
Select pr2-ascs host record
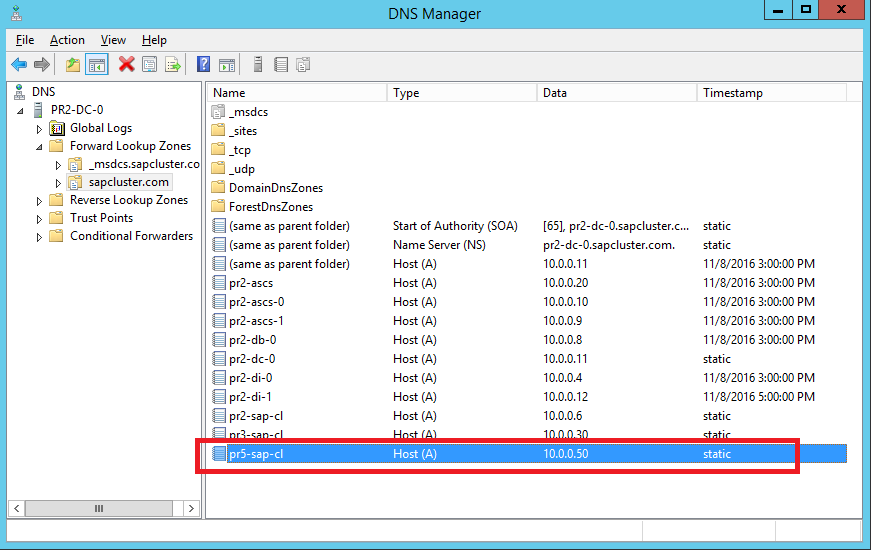pyautogui.click(x=529, y=283)
